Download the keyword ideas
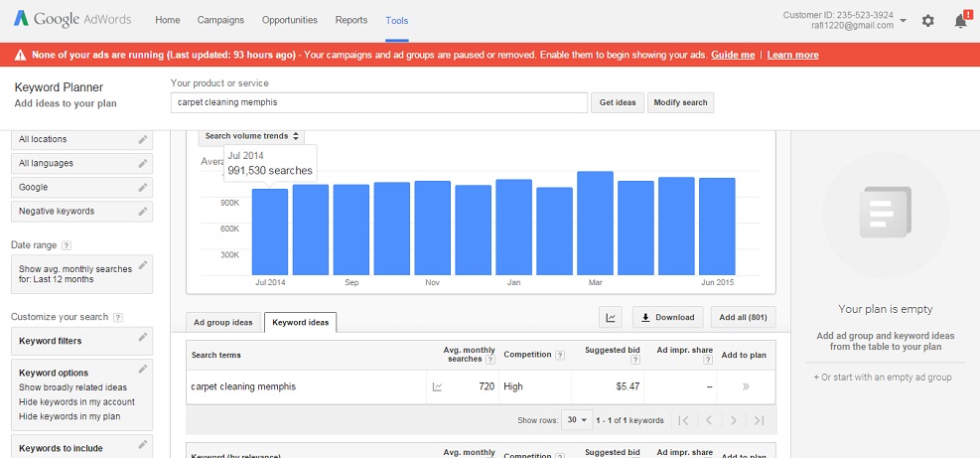Viewport: 980px width, 458px height. (x=667, y=317)
